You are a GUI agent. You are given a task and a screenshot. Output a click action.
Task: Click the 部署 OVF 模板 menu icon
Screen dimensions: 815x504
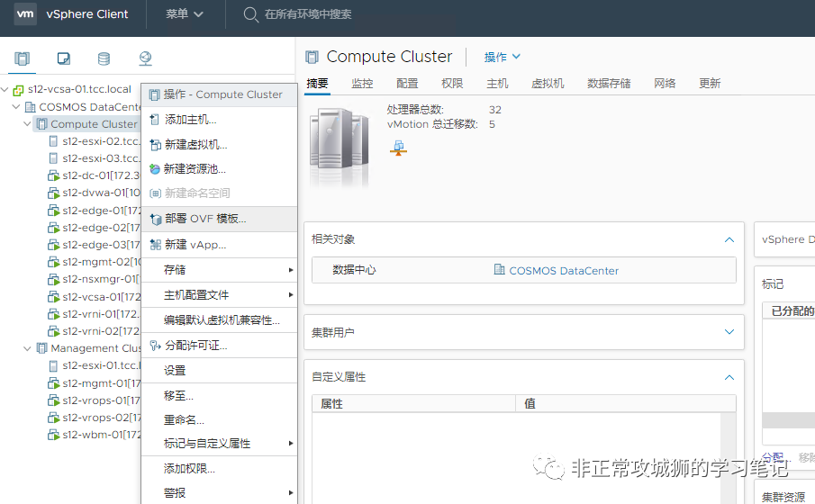[156, 220]
